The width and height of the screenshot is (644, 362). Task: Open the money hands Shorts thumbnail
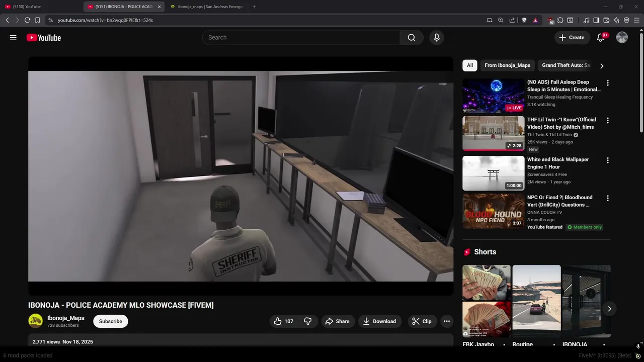(487, 301)
